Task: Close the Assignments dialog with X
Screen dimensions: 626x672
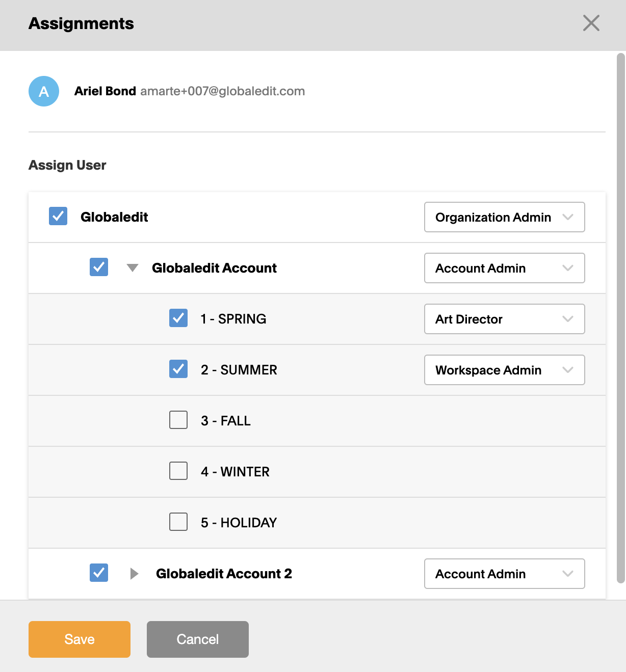Action: 591,23
